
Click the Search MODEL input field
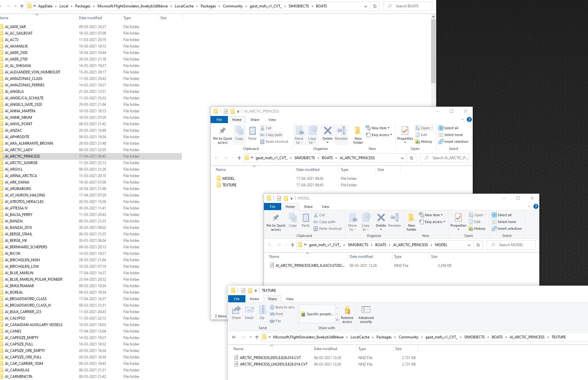coord(511,245)
